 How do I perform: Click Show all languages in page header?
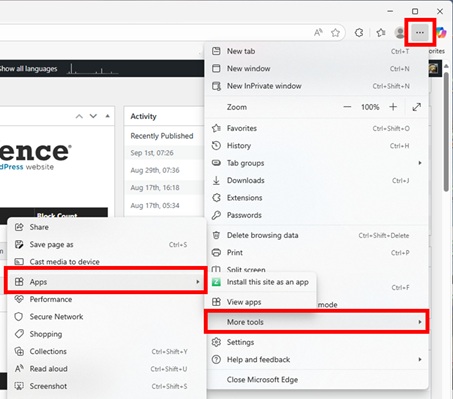(x=28, y=69)
